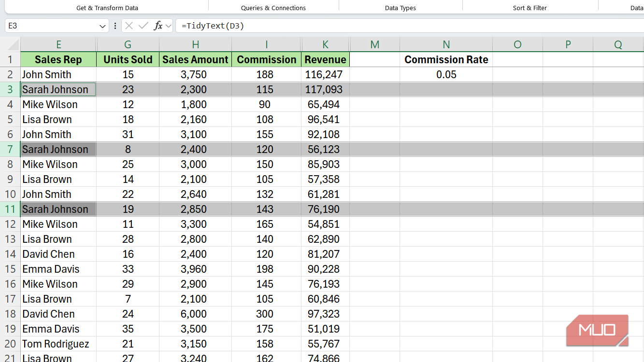Select sales amount 3,960
Screen dimensions: 644x362
point(195,269)
